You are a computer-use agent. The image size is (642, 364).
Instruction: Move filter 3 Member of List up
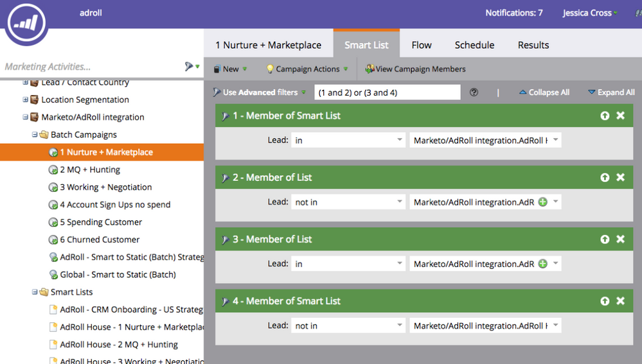605,239
